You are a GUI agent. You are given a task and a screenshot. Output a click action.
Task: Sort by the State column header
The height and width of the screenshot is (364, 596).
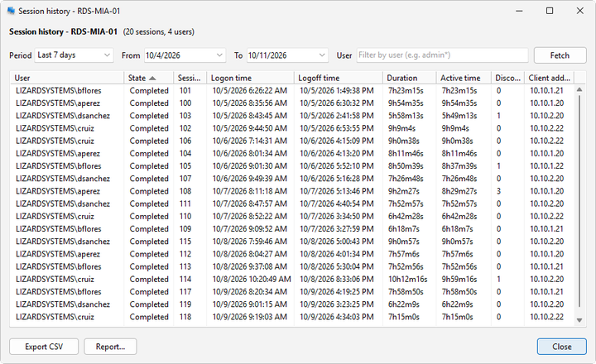pos(149,78)
